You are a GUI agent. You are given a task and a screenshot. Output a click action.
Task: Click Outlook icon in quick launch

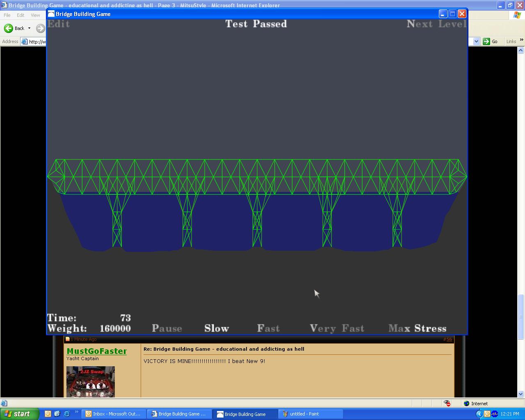point(48,414)
